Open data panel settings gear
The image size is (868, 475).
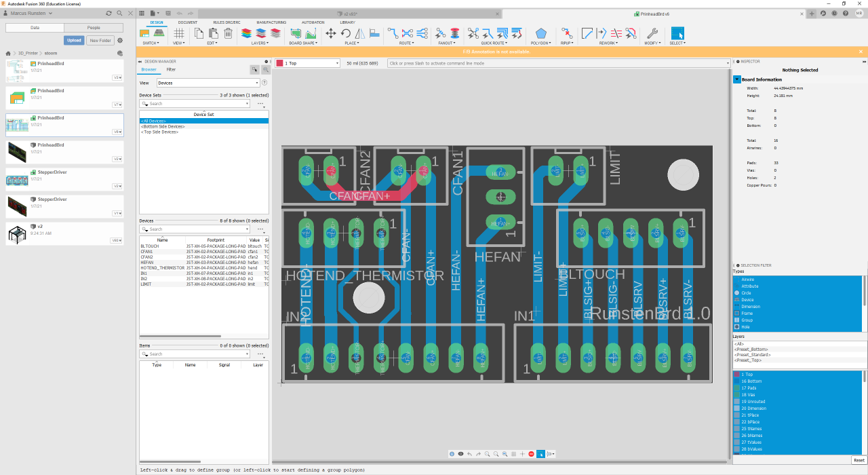[x=120, y=40]
